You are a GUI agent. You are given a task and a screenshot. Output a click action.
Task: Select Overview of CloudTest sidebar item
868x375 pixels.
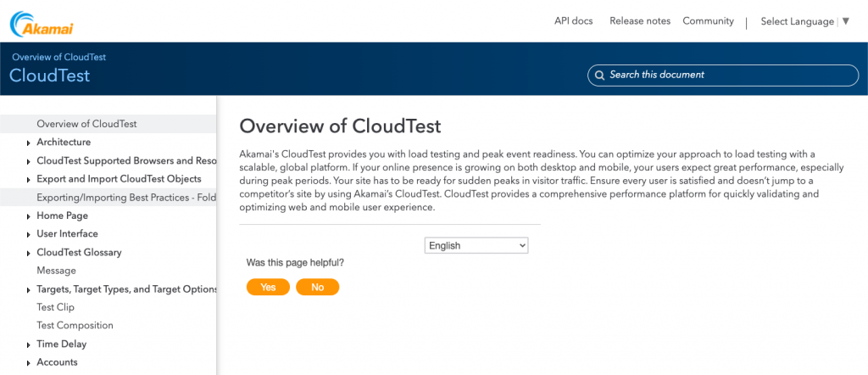tap(87, 124)
